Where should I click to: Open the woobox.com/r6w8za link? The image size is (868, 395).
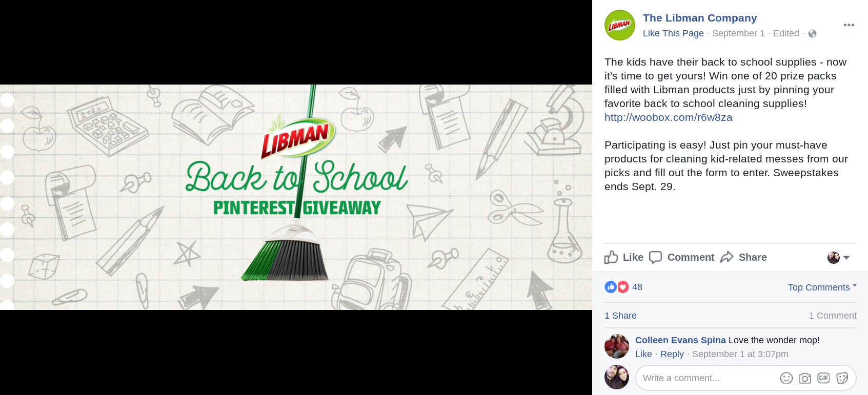click(668, 117)
